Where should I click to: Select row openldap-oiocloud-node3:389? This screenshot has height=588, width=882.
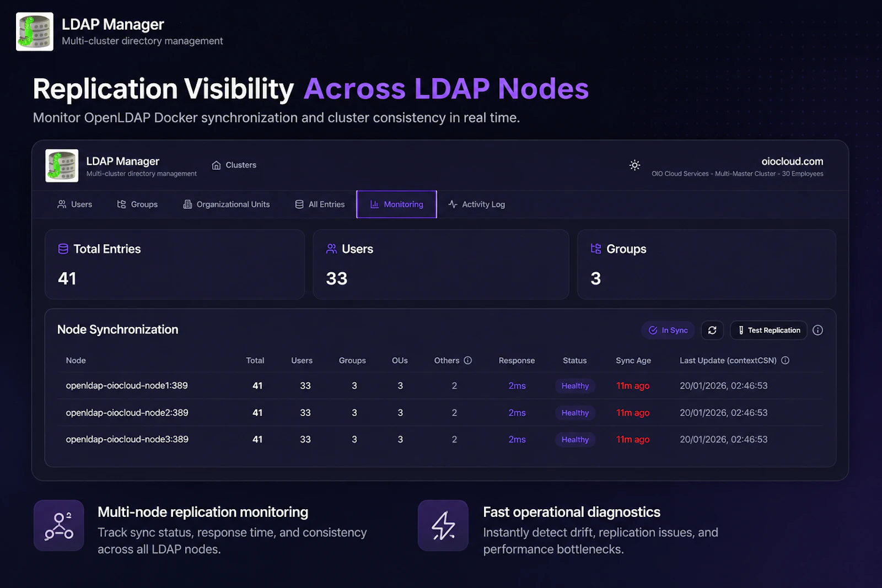(440, 439)
